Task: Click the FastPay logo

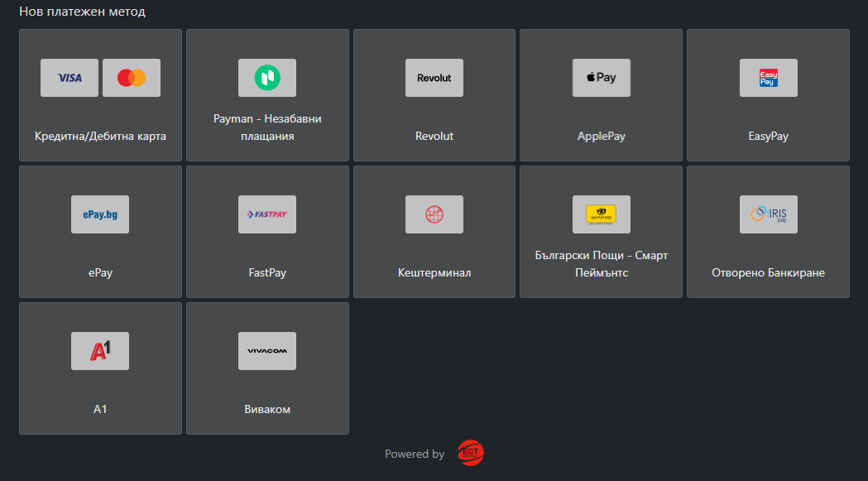Action: (x=267, y=214)
